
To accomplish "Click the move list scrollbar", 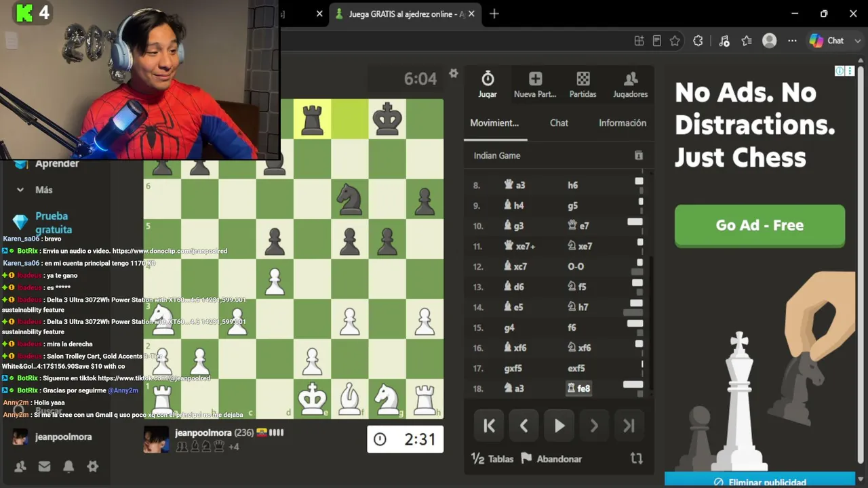I will coord(652,324).
